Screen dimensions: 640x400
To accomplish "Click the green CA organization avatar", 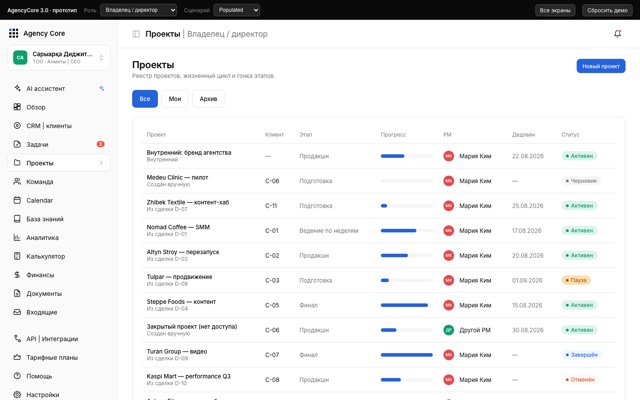I will pyautogui.click(x=20, y=58).
